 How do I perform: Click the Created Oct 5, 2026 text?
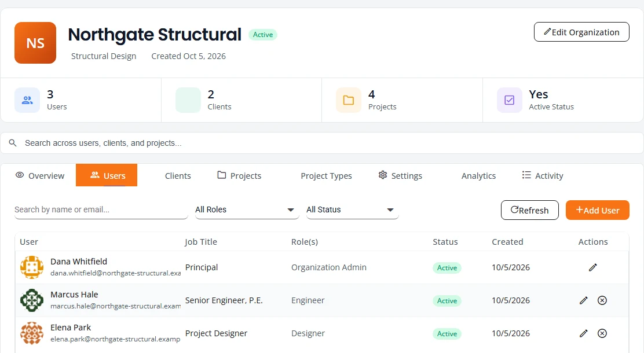(x=189, y=56)
